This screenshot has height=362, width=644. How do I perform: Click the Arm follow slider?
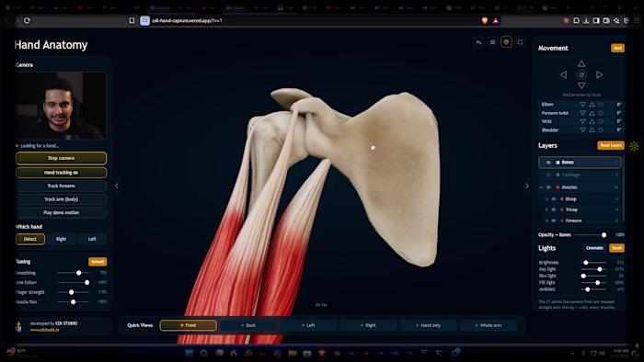tap(73, 282)
